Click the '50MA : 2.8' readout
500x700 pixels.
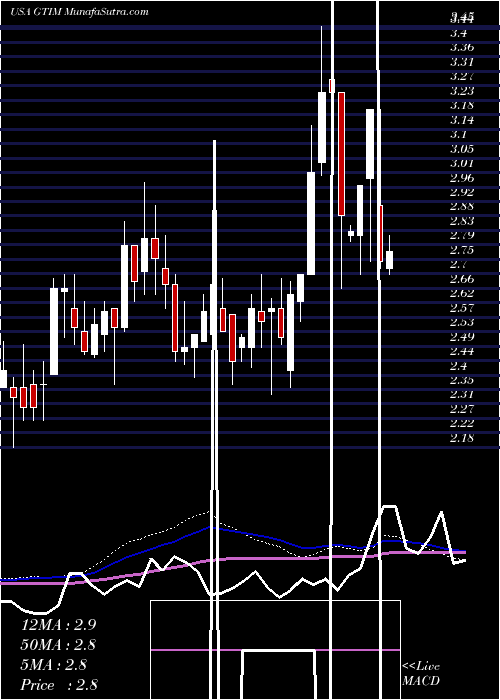click(x=59, y=645)
